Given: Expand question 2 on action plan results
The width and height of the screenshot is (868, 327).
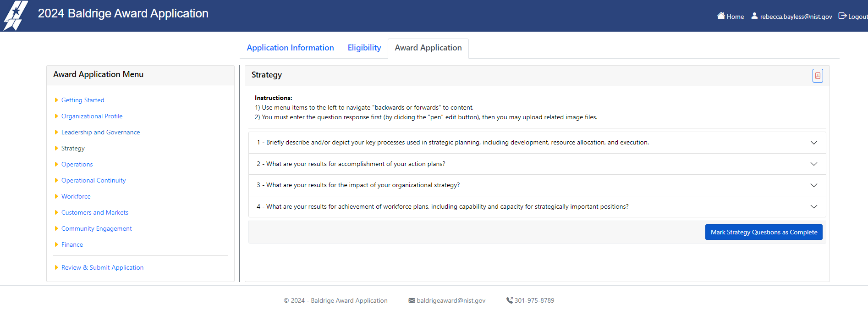Looking at the screenshot, I should (813, 164).
